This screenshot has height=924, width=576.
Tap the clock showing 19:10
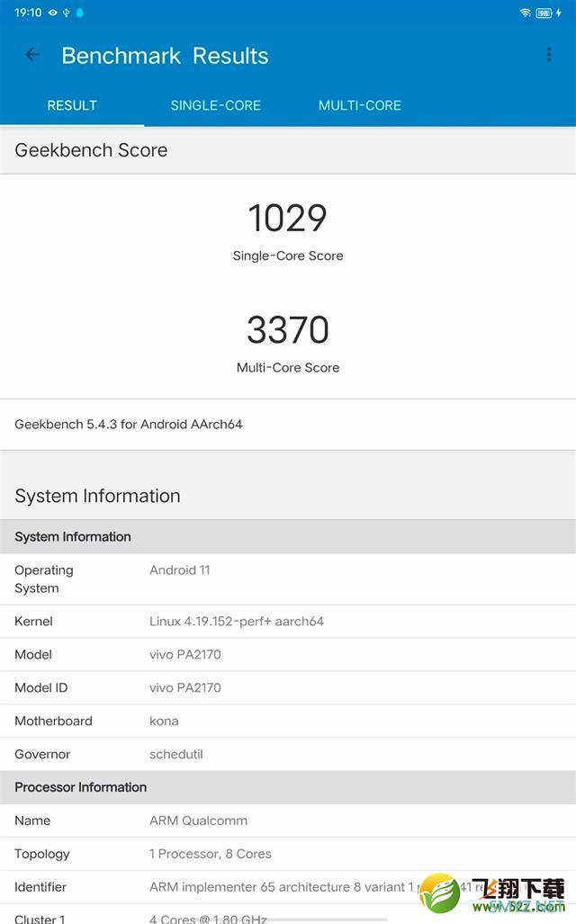click(28, 13)
